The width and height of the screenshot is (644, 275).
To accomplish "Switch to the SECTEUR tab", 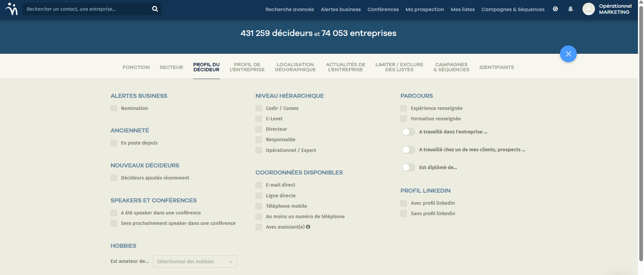I will coord(171,67).
